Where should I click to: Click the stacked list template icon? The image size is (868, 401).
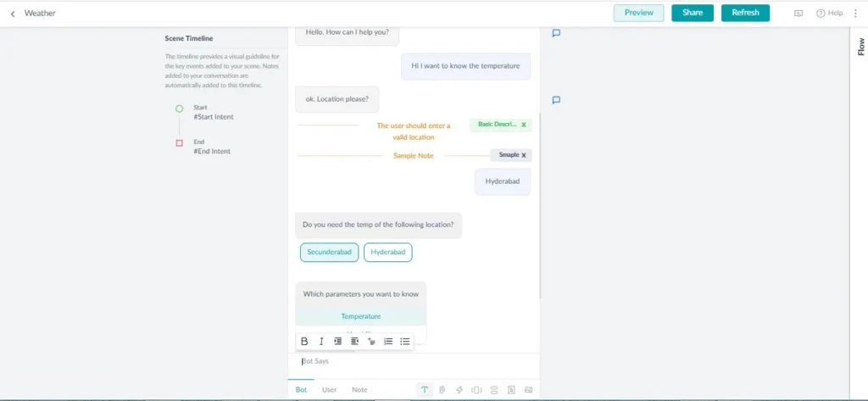tap(494, 389)
